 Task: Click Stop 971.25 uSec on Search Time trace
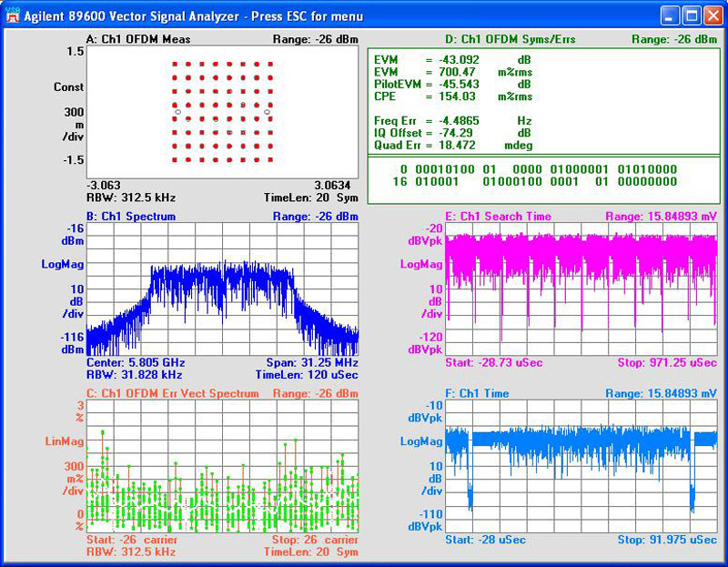pos(669,362)
